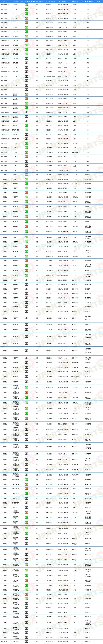
Task: Click the production date cell 05.2009 -> 05.2011
Action: (50, 76)
